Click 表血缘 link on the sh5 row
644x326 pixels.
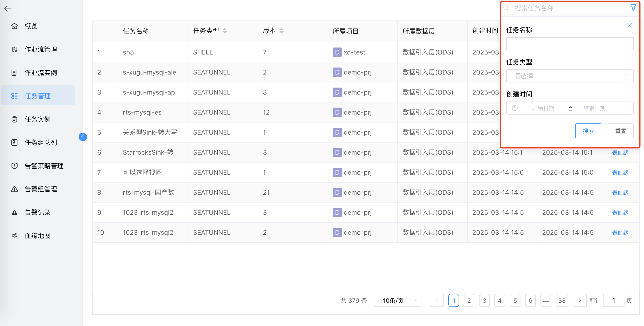click(620, 52)
